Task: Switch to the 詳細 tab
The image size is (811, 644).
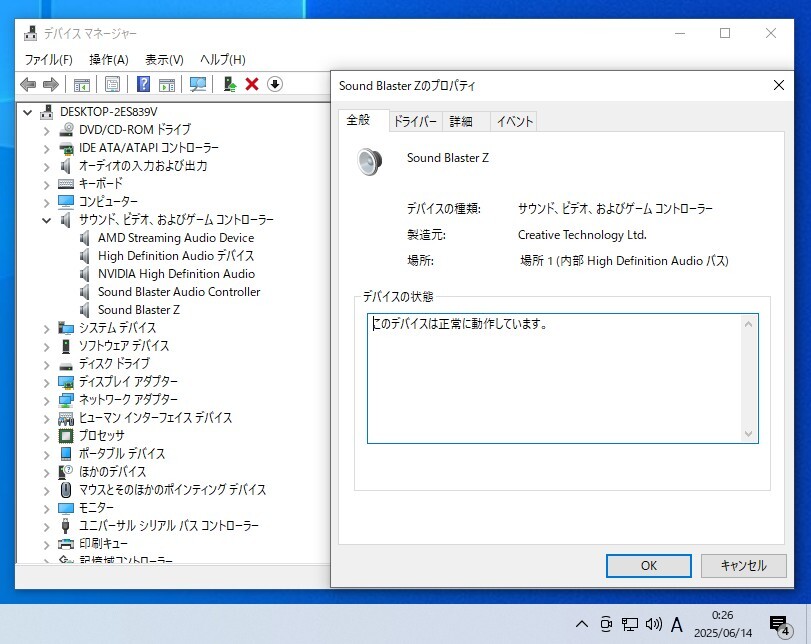Action: [x=466, y=122]
